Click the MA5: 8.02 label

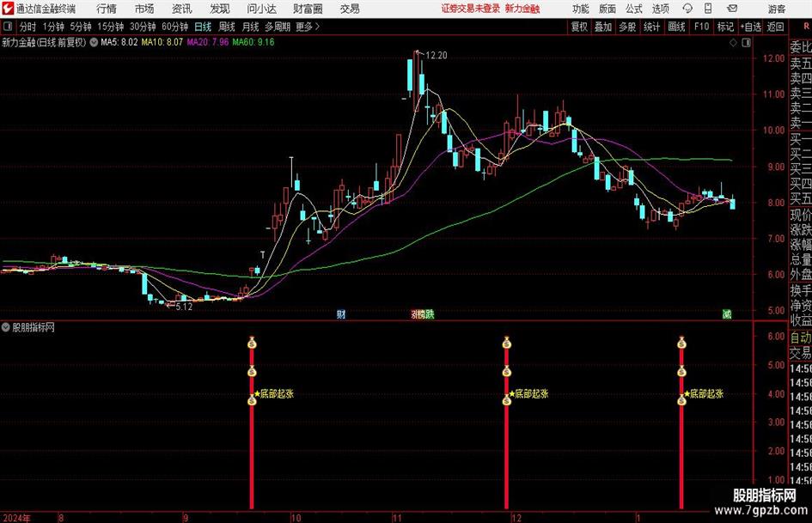119,42
